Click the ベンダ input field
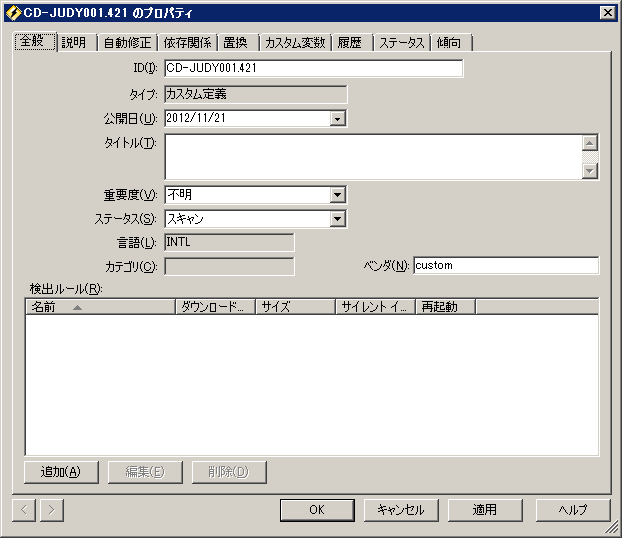The image size is (622, 538). [x=505, y=266]
